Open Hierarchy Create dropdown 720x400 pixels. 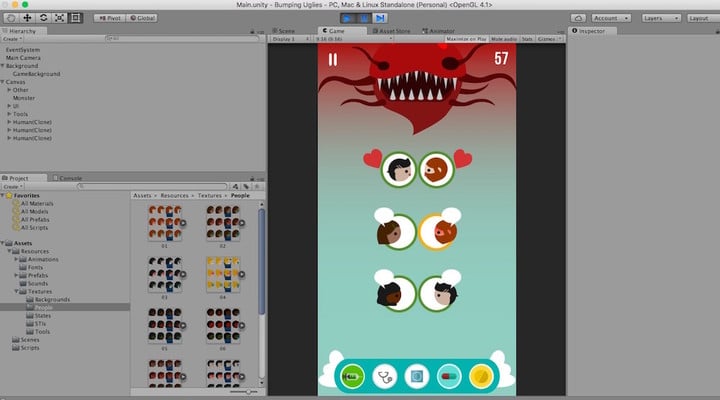[12, 39]
